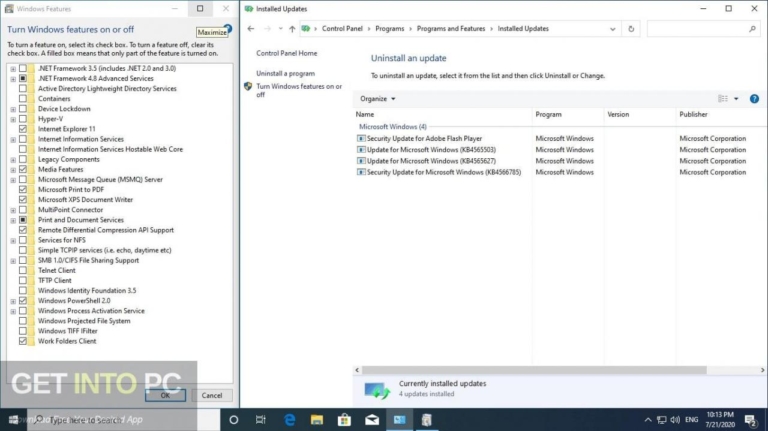This screenshot has height=431, width=768.
Task: Expand .NET Framework 3.5 tree node
Action: (x=13, y=69)
